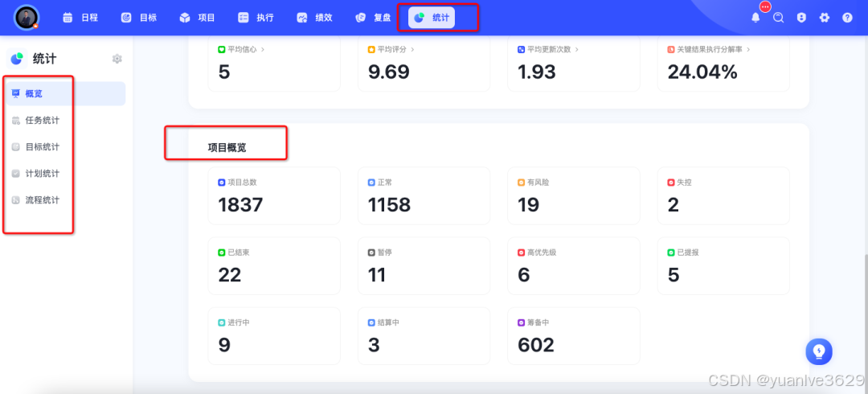Open the search magnifier icon
Viewport: 868px width, 394px height.
[778, 18]
